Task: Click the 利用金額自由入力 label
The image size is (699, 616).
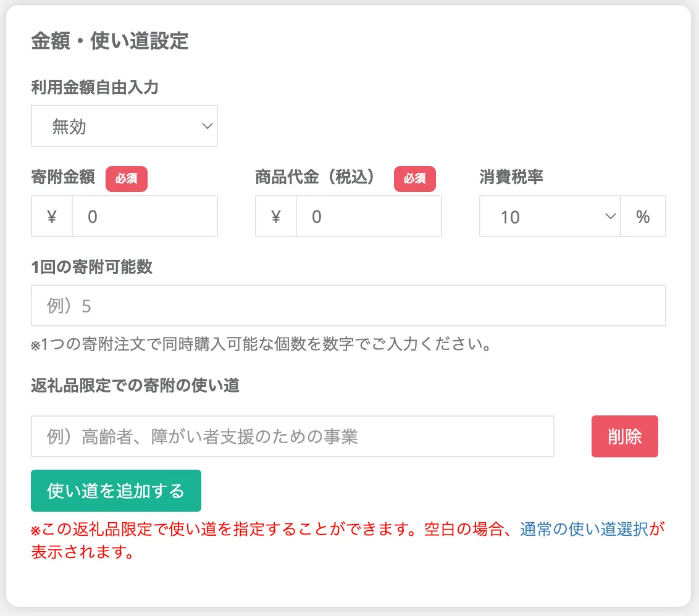Action: coord(95,88)
